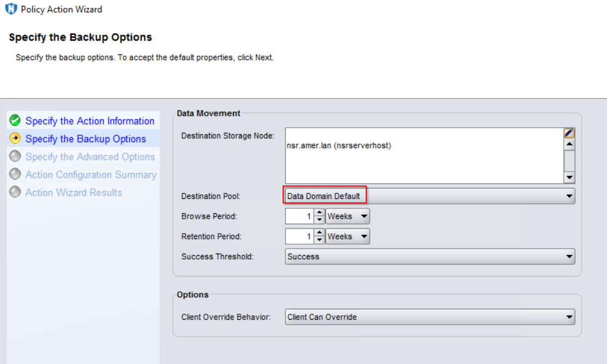Click gray icon beside Action Wizard Results

pyautogui.click(x=15, y=192)
